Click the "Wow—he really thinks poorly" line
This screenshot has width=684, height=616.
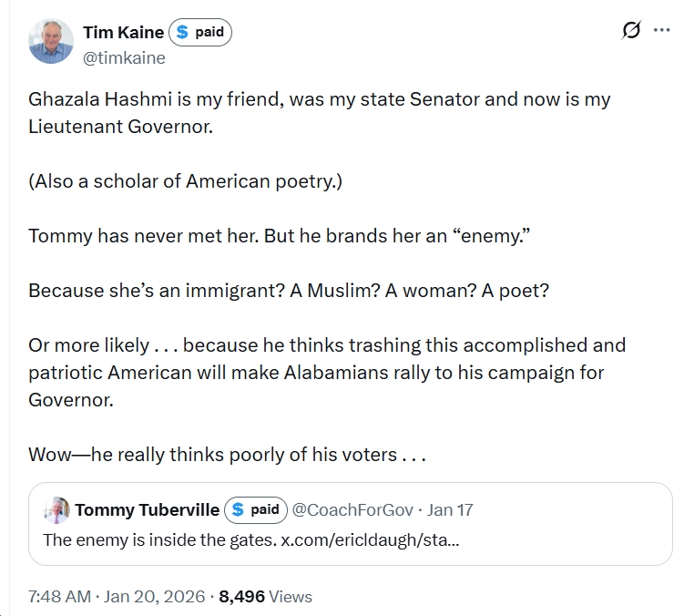point(227,454)
